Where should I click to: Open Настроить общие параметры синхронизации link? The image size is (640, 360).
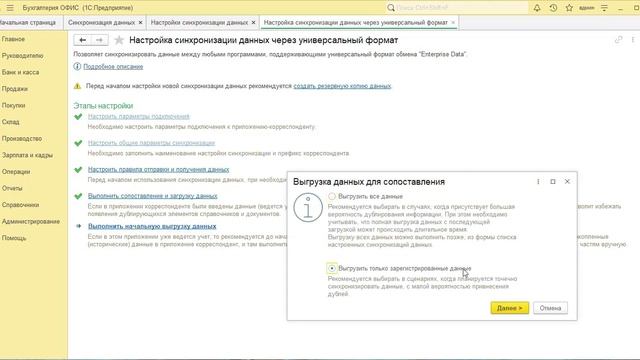point(151,143)
